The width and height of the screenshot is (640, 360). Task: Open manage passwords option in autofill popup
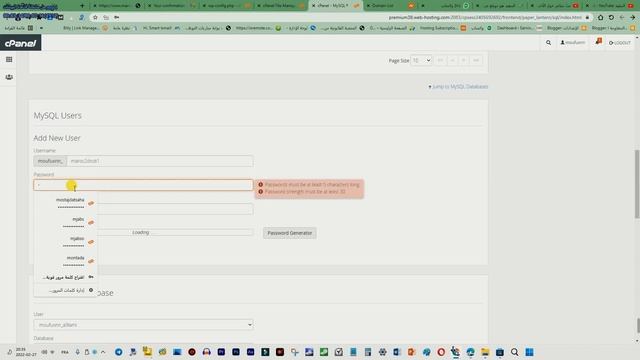tap(65, 290)
